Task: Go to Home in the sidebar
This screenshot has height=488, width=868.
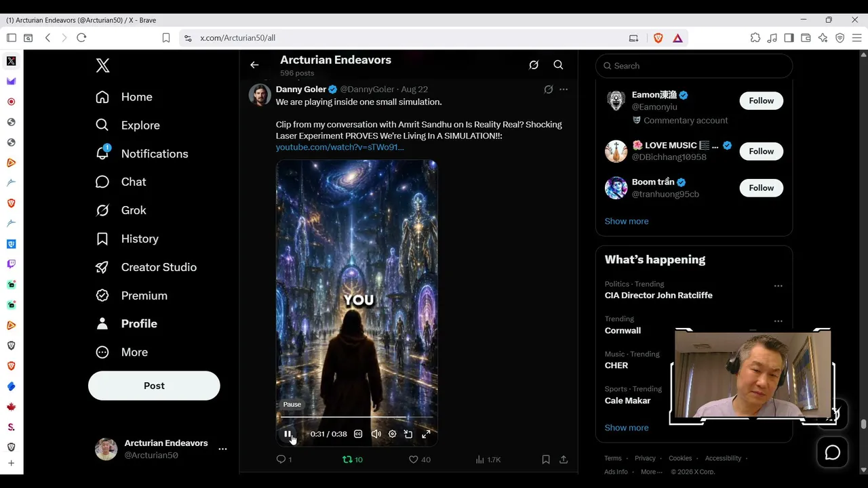Action: click(124, 97)
